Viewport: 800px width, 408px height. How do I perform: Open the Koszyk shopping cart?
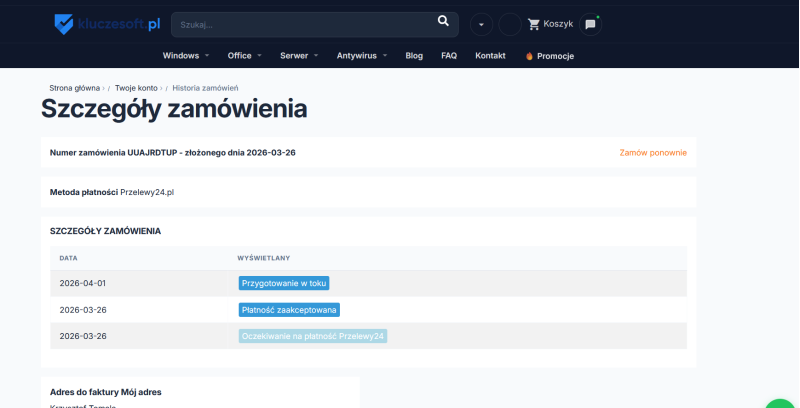(549, 24)
